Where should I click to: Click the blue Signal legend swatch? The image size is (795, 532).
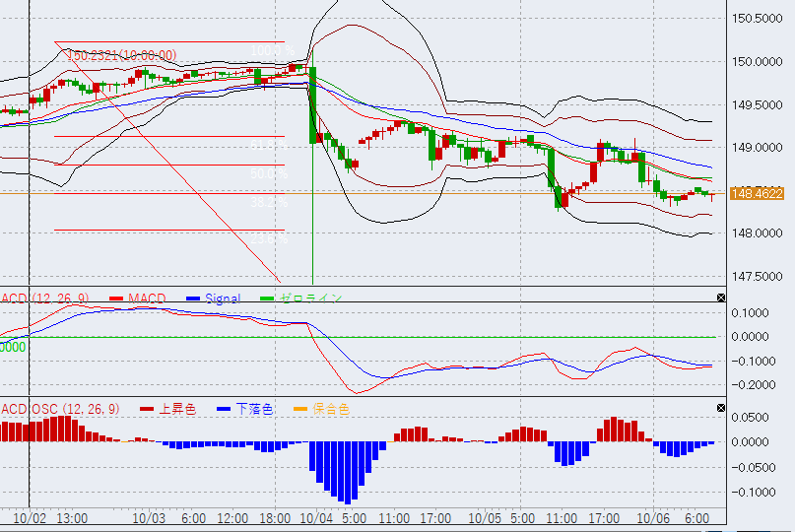tap(191, 299)
